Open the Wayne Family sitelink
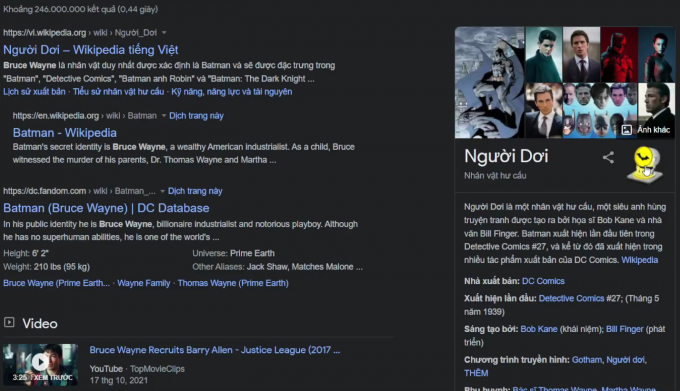Image resolution: width=680 pixels, height=391 pixels. pyautogui.click(x=144, y=283)
